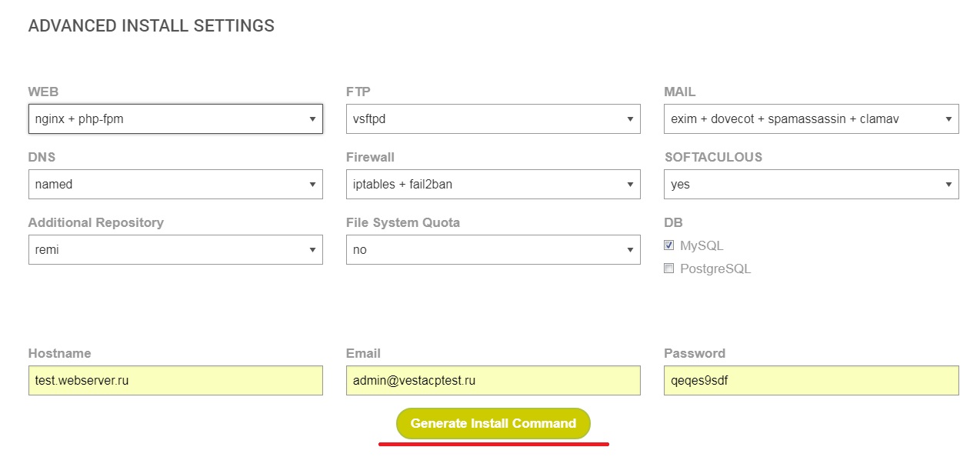The width and height of the screenshot is (980, 457).
Task: Focus the Password input field
Action: pos(811,380)
